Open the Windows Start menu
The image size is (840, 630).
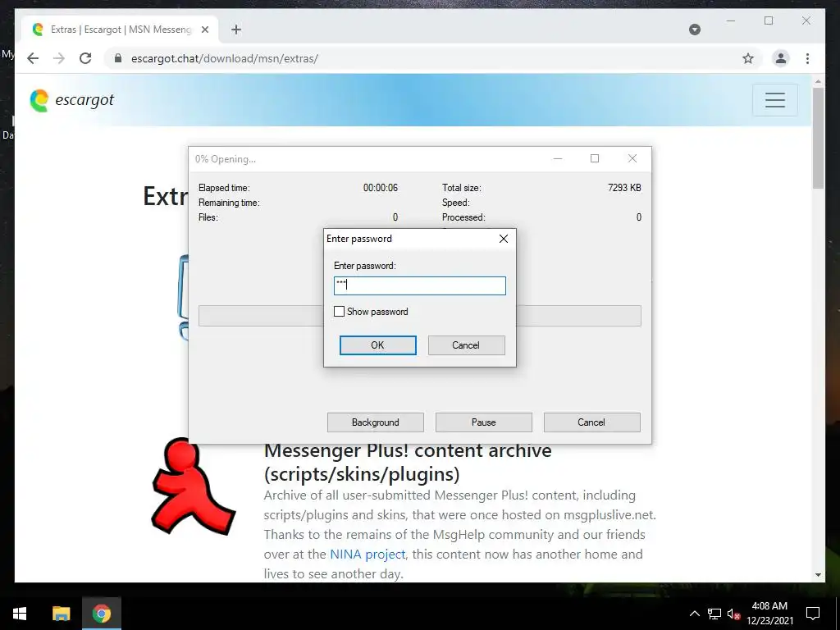point(20,614)
